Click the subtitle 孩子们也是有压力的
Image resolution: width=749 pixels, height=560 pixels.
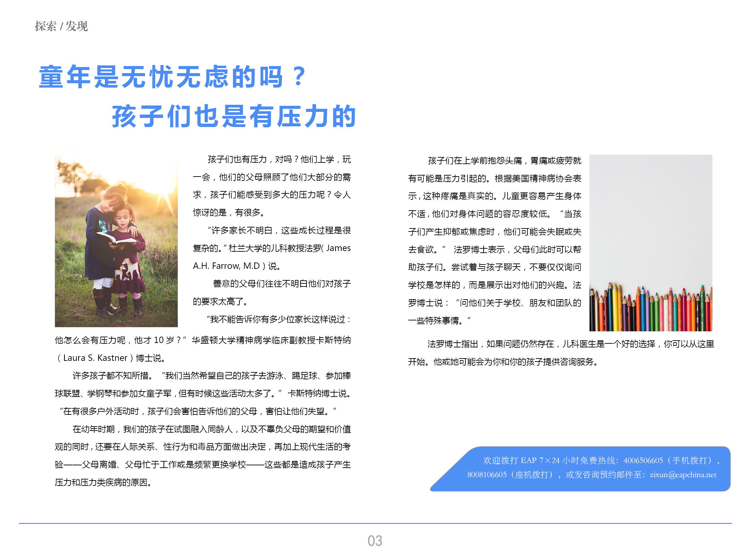(x=234, y=116)
